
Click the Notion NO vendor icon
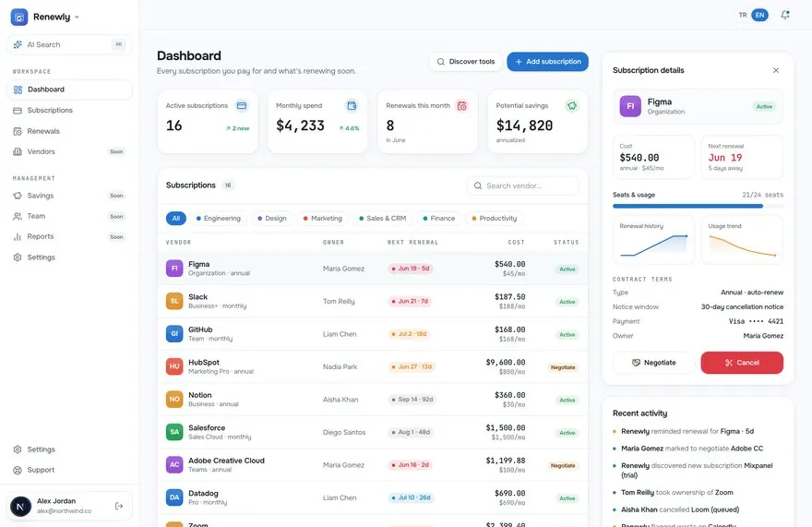pos(174,399)
